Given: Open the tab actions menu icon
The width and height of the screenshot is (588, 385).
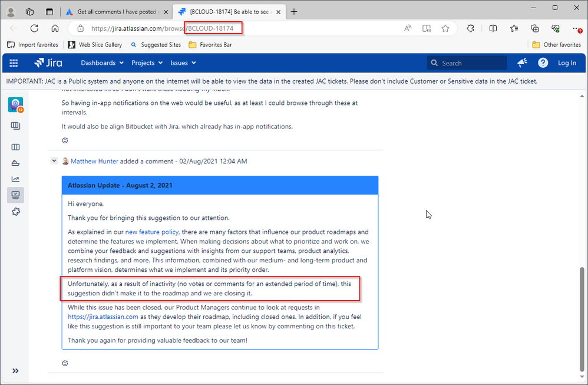Looking at the screenshot, I should pyautogui.click(x=49, y=12).
